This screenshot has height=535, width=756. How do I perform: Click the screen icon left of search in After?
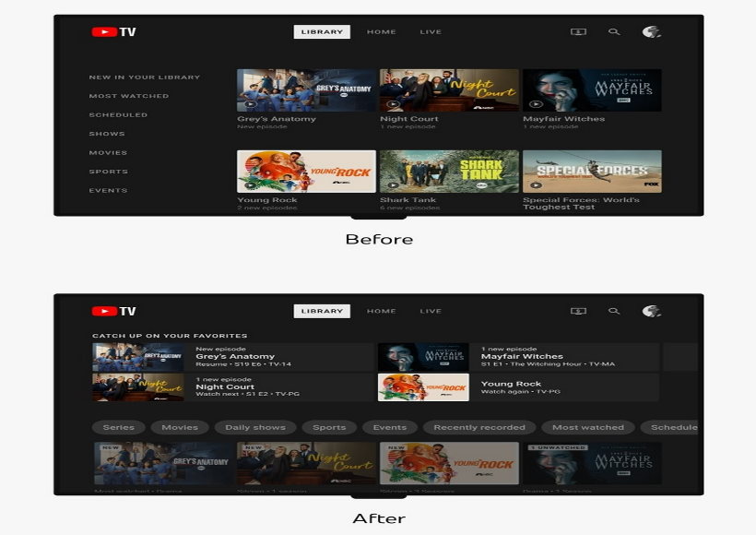point(578,312)
